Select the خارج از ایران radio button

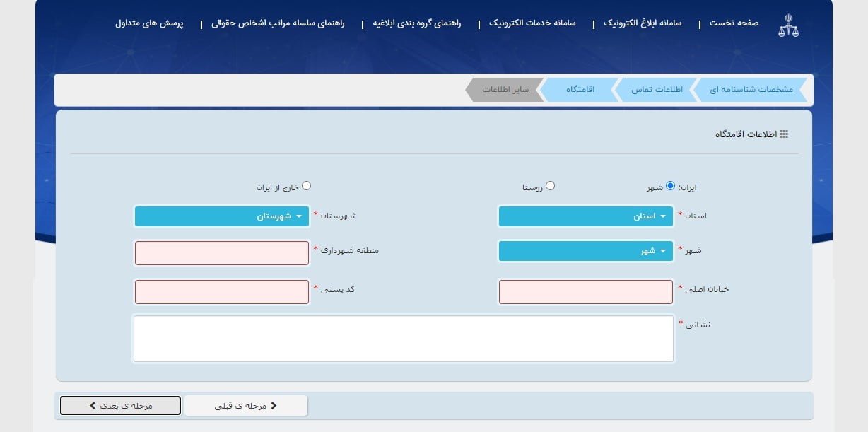click(306, 186)
